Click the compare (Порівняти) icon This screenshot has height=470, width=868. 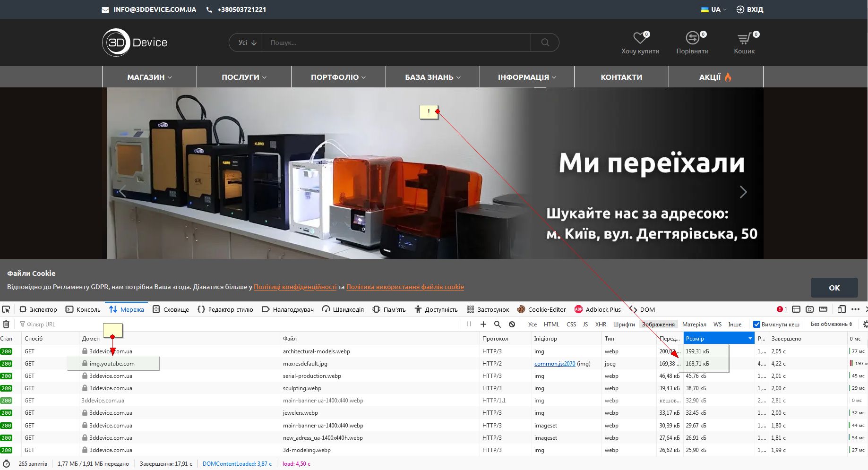pyautogui.click(x=692, y=38)
